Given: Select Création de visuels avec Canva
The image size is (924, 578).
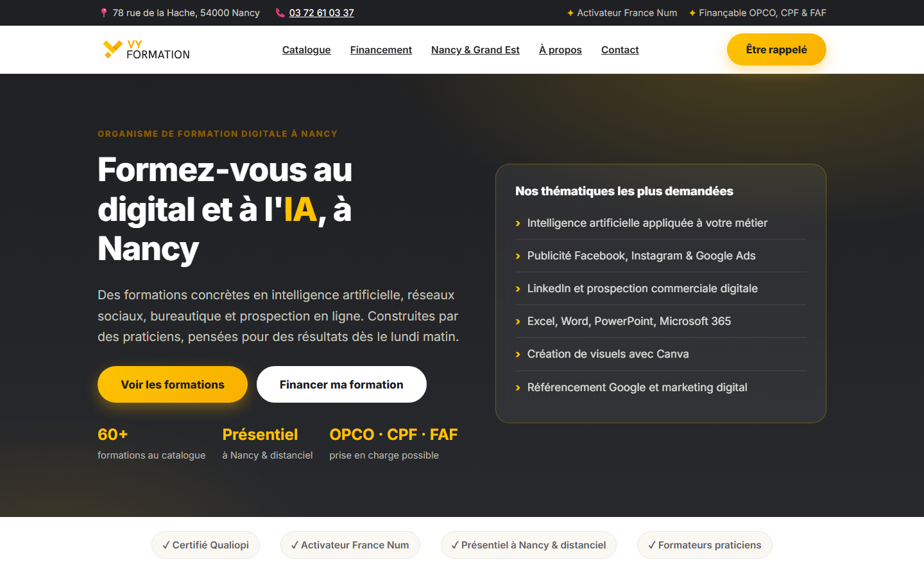Looking at the screenshot, I should 661,354.
